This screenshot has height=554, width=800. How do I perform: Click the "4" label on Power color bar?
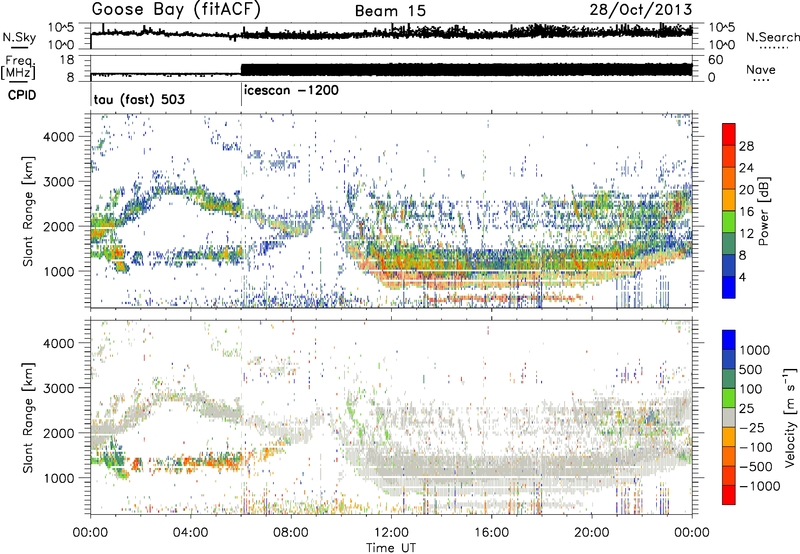pyautogui.click(x=742, y=277)
